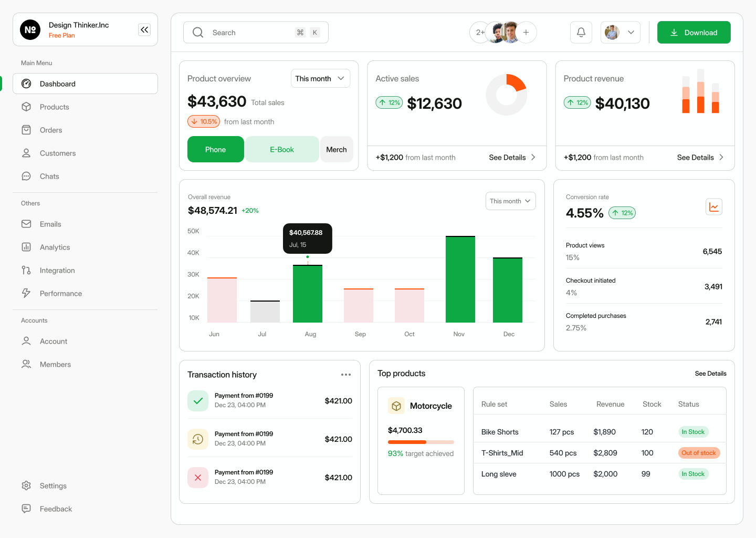Click the Product revenue See Details chevron
The image size is (756, 538).
point(721,157)
